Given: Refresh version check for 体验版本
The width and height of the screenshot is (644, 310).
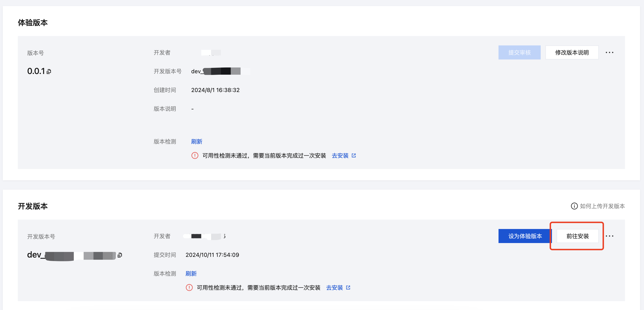Looking at the screenshot, I should (197, 142).
